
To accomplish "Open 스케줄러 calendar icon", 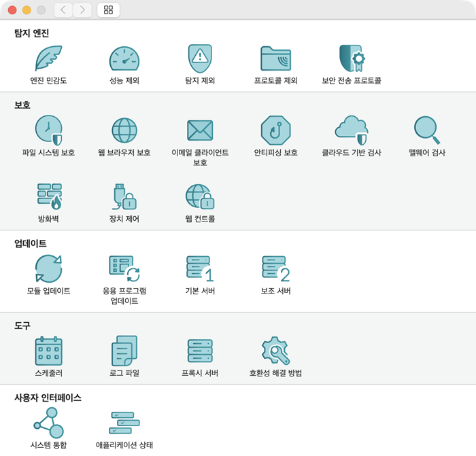I will (x=48, y=351).
